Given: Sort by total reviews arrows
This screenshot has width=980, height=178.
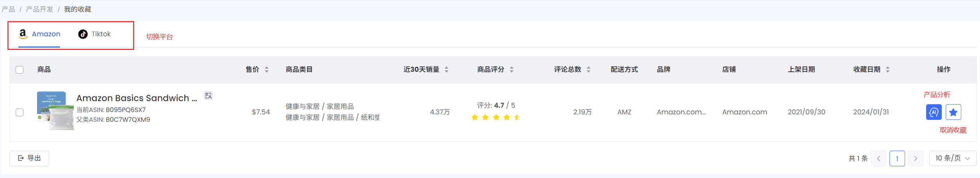Looking at the screenshot, I should coord(589,69).
